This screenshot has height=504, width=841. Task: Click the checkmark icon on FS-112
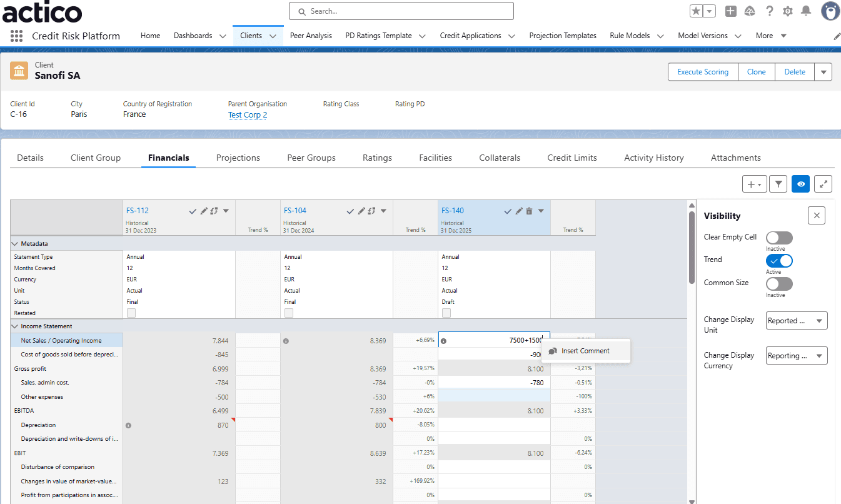pos(193,211)
